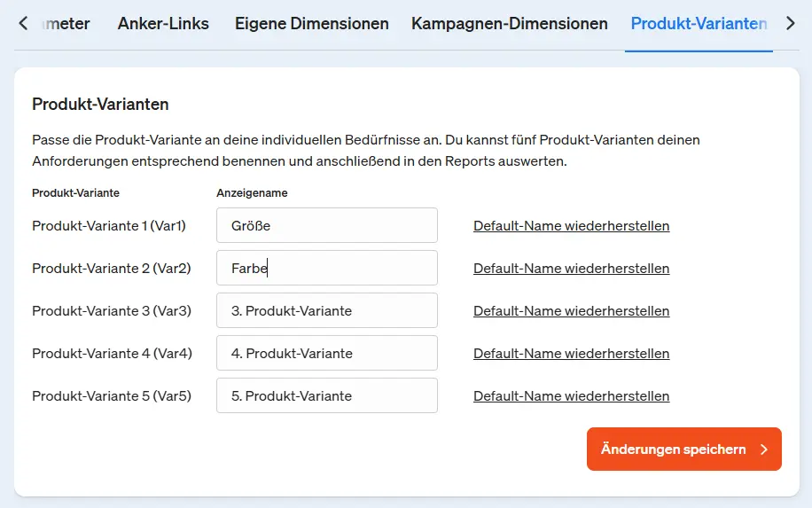The height and width of the screenshot is (508, 812).
Task: Restore the default name for Var1
Action: tap(571, 226)
